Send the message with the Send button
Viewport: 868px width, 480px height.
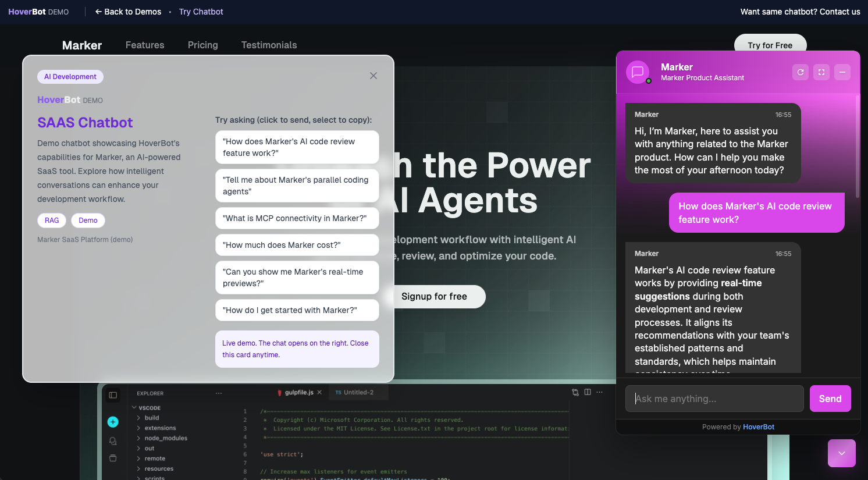[830, 399]
